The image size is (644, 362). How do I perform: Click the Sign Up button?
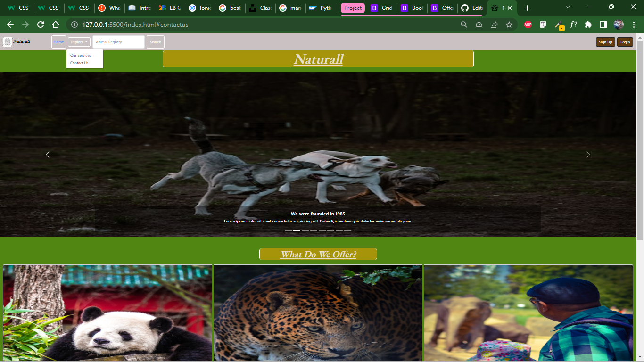tap(605, 42)
